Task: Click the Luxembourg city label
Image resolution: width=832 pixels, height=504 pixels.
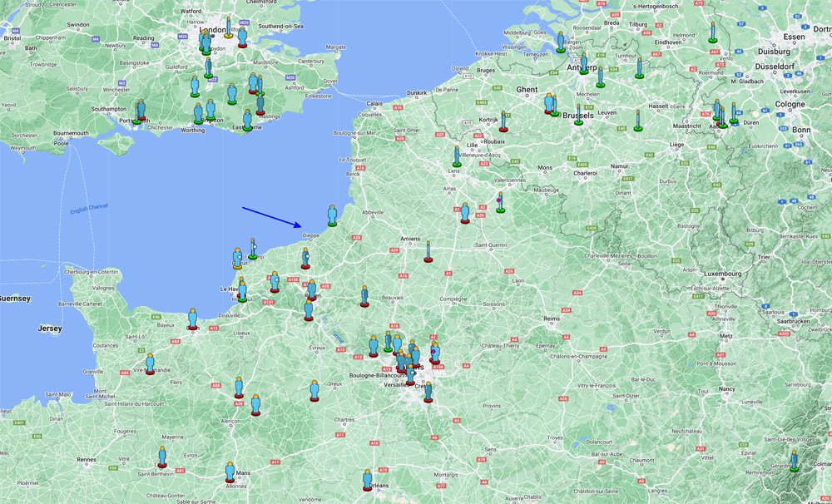Action: coord(723,274)
